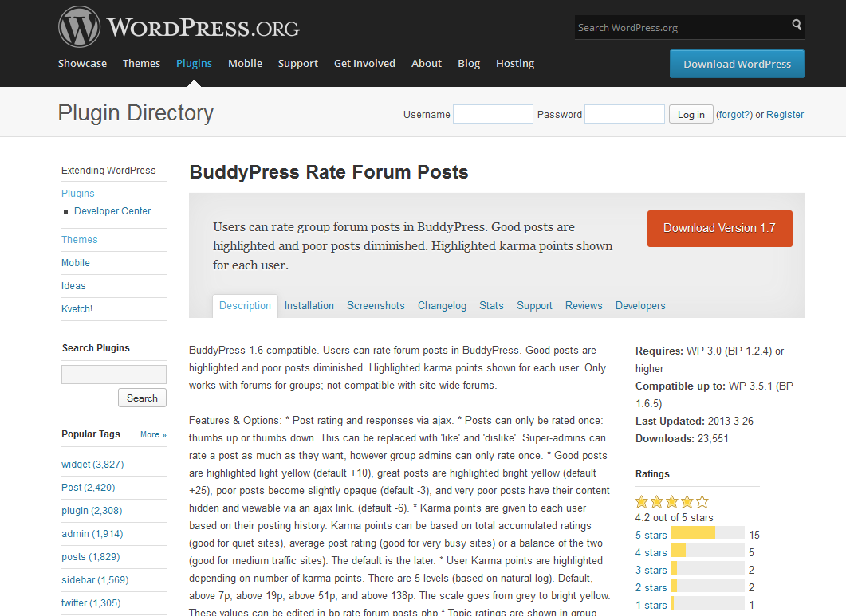Click the search magnifier icon
The image size is (846, 616).
(x=797, y=25)
